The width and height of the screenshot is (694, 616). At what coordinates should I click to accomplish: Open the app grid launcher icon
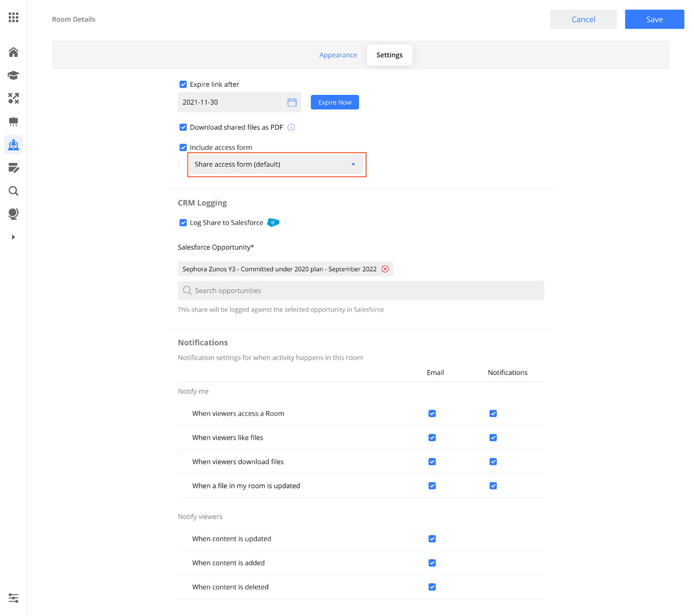13,17
